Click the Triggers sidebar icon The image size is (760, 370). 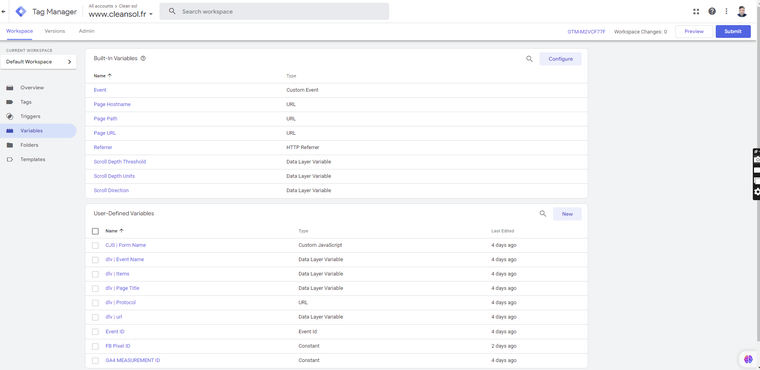[10, 116]
